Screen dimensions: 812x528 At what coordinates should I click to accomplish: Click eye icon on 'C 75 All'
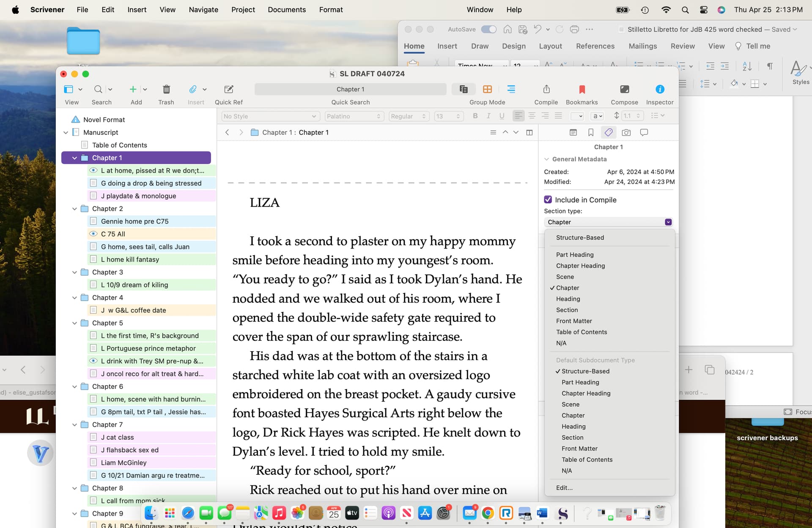coord(93,234)
